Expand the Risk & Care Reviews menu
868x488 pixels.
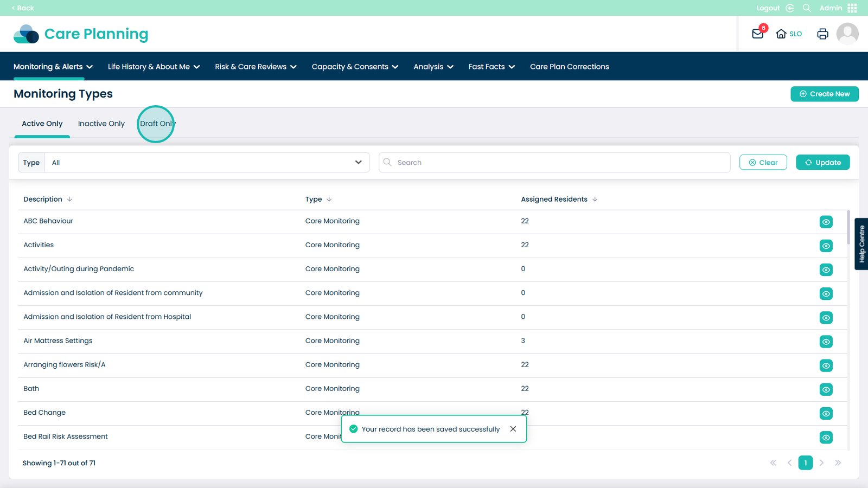click(256, 67)
